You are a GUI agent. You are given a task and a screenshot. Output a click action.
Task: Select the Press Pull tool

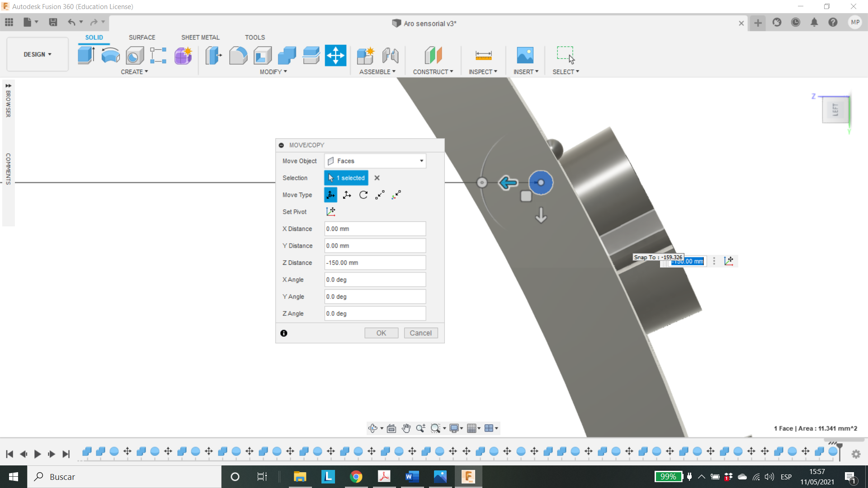(x=213, y=56)
